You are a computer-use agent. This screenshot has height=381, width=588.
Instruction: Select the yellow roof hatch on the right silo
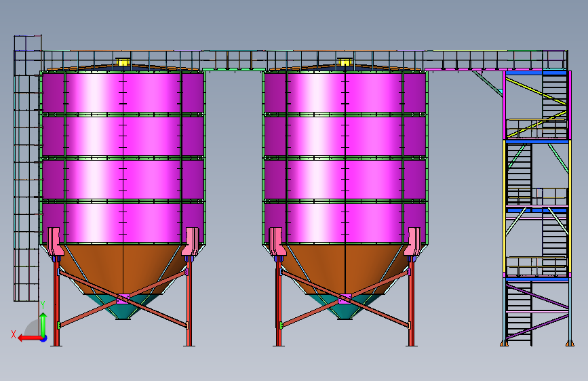click(x=345, y=62)
